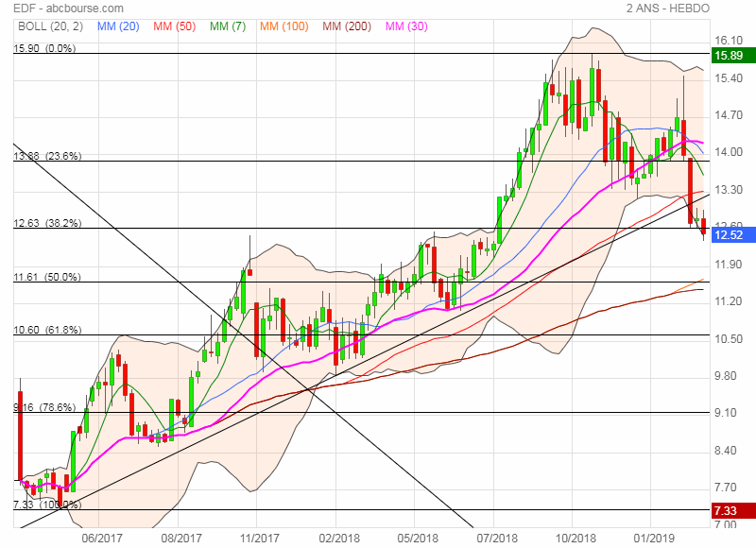Click the 9.80 price axis value

[x=725, y=376]
